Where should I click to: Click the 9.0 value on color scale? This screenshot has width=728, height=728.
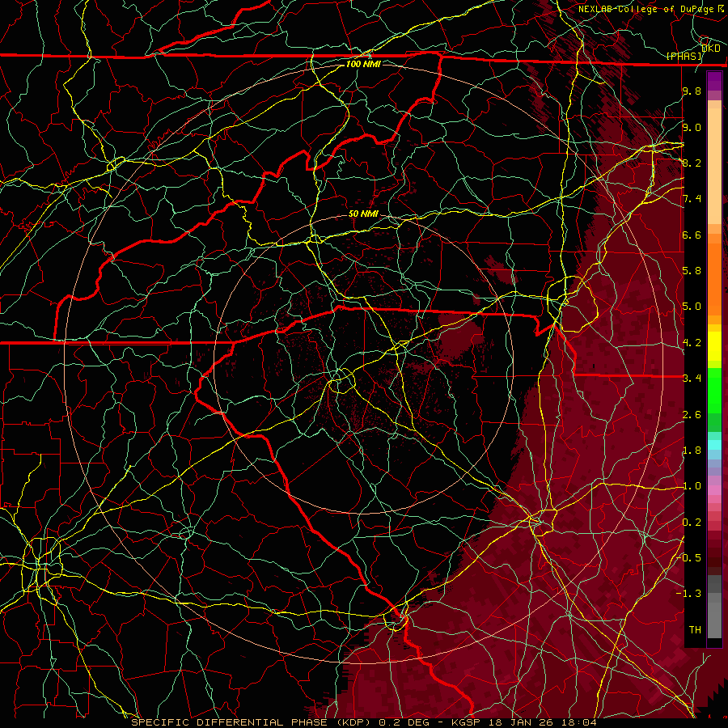coord(692,127)
